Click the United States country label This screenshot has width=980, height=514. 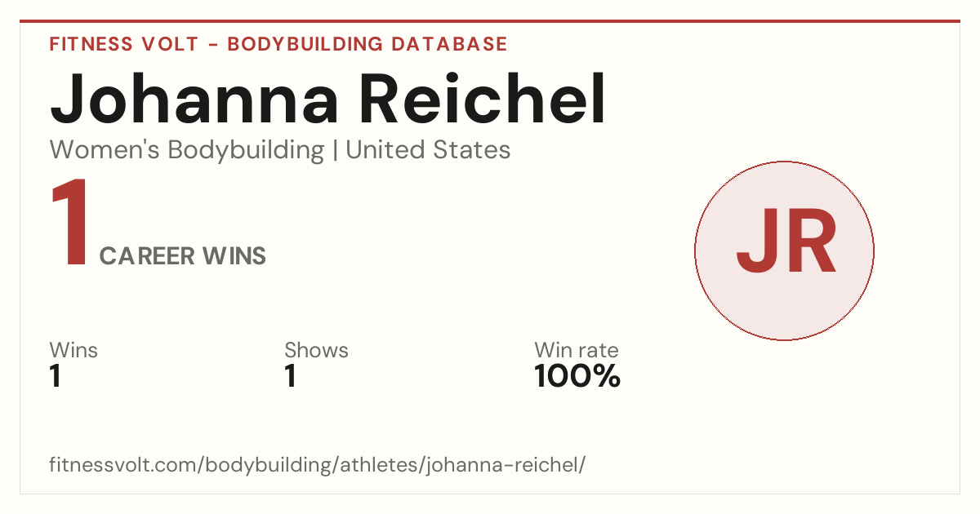[428, 150]
